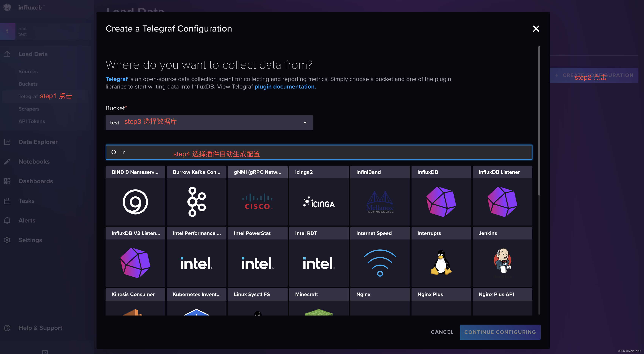Open Buckets in the Load Data menu
Viewport: 644px width, 354px height.
click(x=28, y=84)
